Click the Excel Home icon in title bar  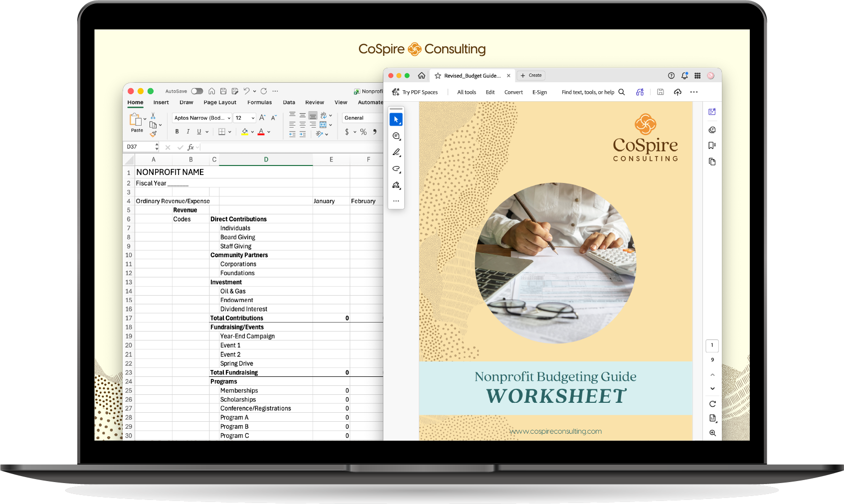point(212,91)
